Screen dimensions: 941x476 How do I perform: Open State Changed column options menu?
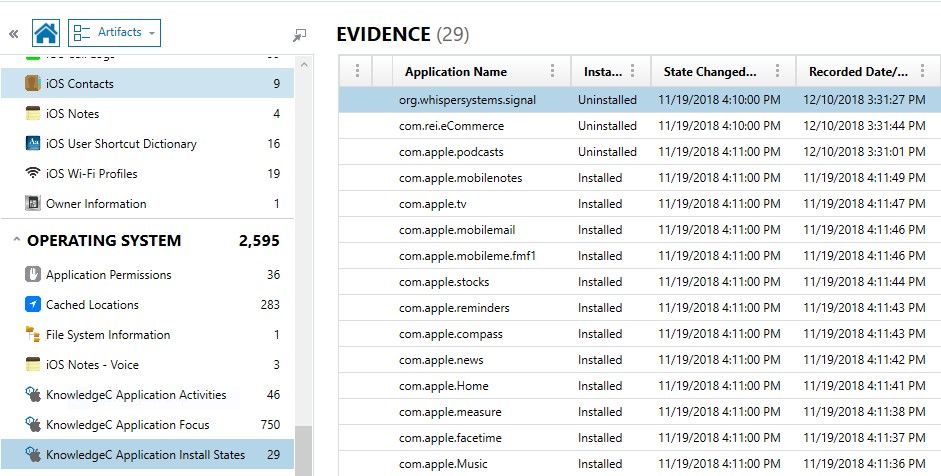pyautogui.click(x=777, y=71)
